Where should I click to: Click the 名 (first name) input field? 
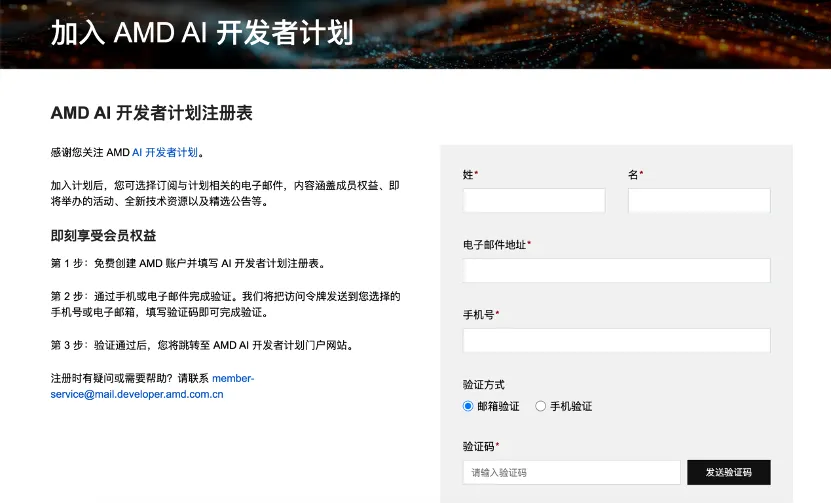pos(699,201)
